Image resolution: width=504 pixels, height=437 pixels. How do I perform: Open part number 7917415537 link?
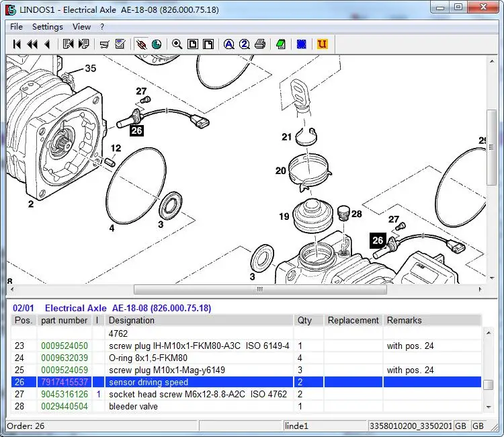click(65, 382)
